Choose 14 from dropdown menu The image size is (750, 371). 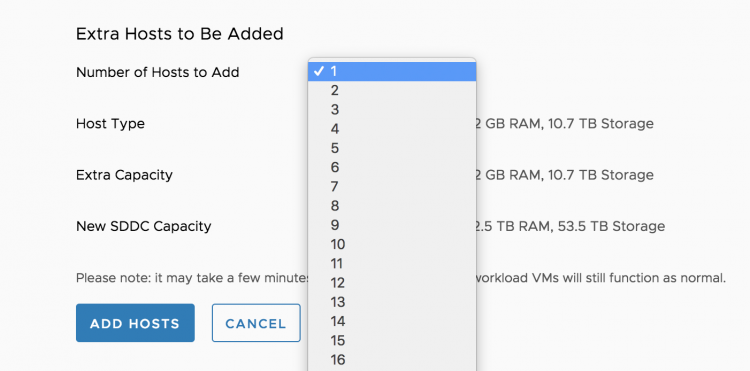(x=392, y=321)
